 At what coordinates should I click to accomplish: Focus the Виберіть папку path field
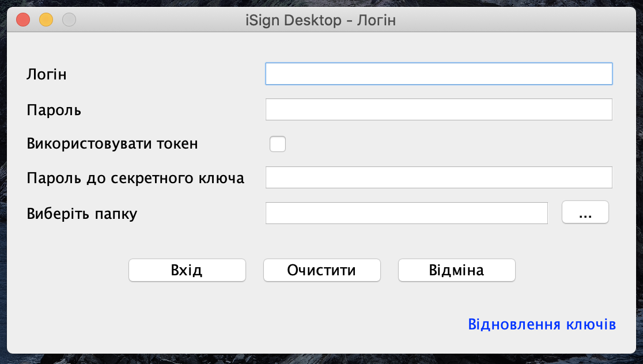point(406,213)
